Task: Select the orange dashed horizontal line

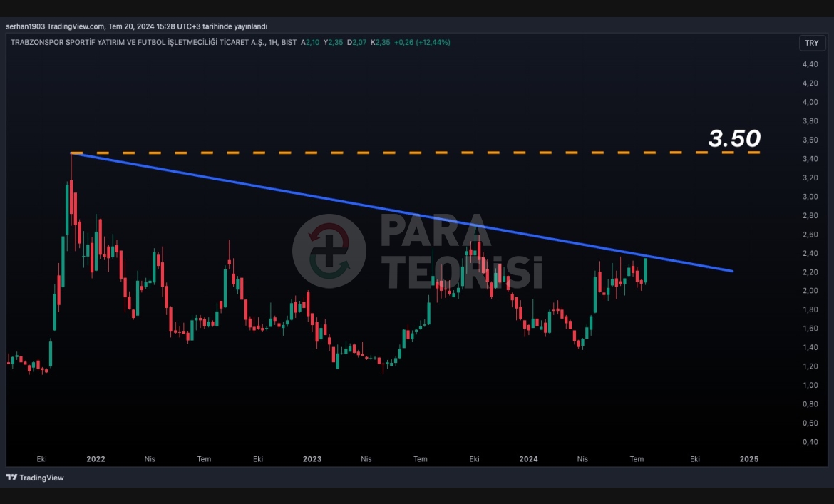Action: click(415, 153)
